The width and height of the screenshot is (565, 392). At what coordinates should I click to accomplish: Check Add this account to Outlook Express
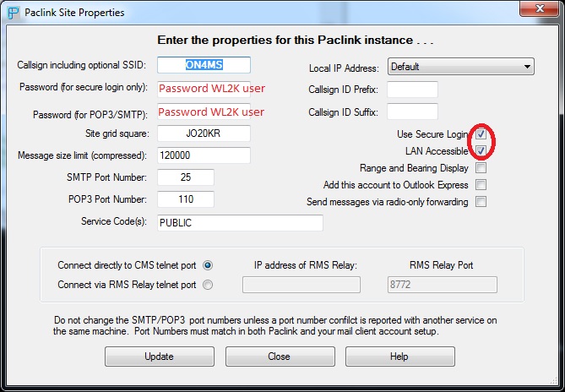(x=481, y=185)
